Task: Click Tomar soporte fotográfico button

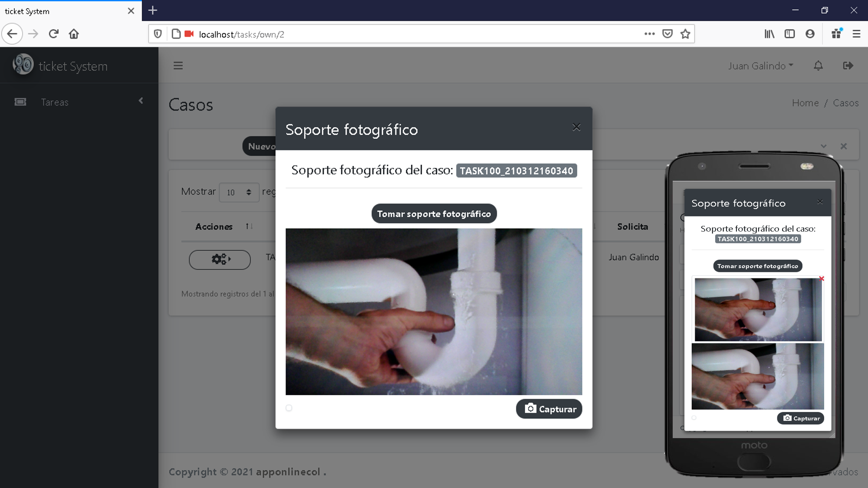Action: point(434,214)
